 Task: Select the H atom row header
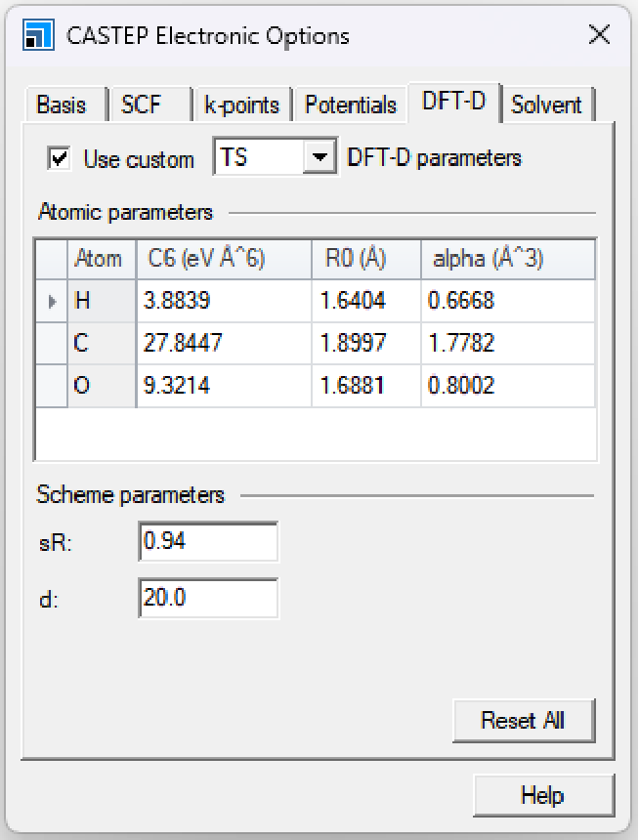(102, 301)
